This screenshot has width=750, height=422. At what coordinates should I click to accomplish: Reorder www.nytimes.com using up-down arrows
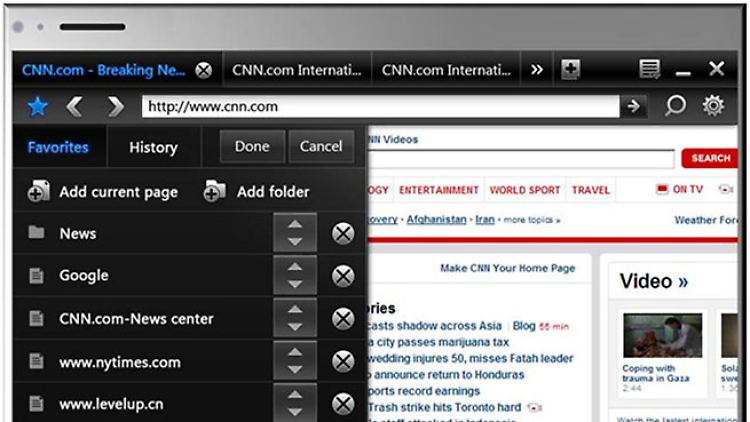coord(295,362)
